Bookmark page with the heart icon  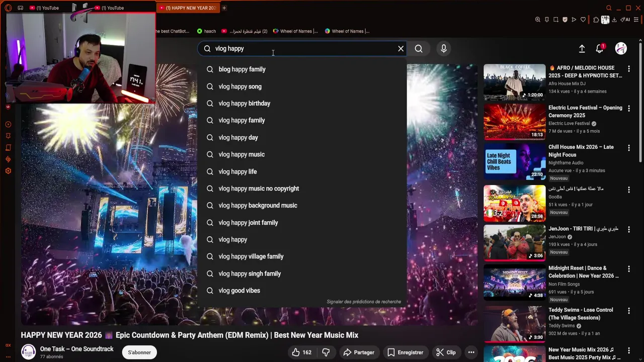tap(583, 20)
